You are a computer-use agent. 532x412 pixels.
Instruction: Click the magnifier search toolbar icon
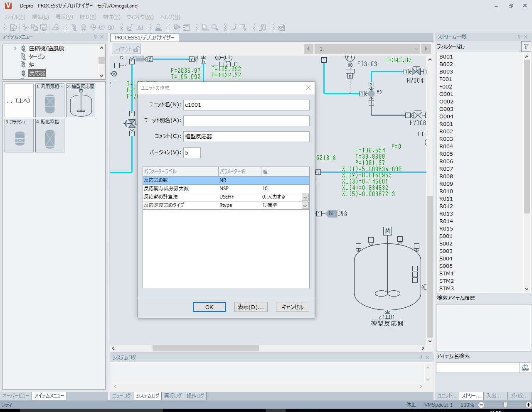point(215,27)
